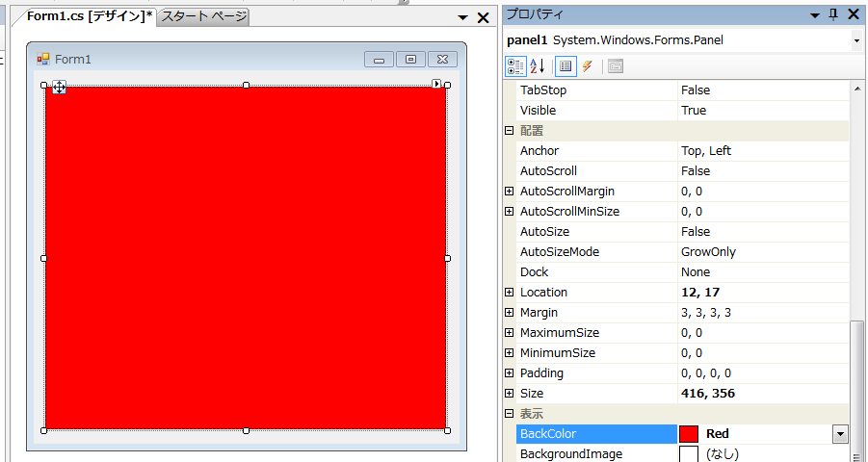The height and width of the screenshot is (462, 868).
Task: Expand the AutoScrollMargin property
Action: pyautogui.click(x=510, y=191)
